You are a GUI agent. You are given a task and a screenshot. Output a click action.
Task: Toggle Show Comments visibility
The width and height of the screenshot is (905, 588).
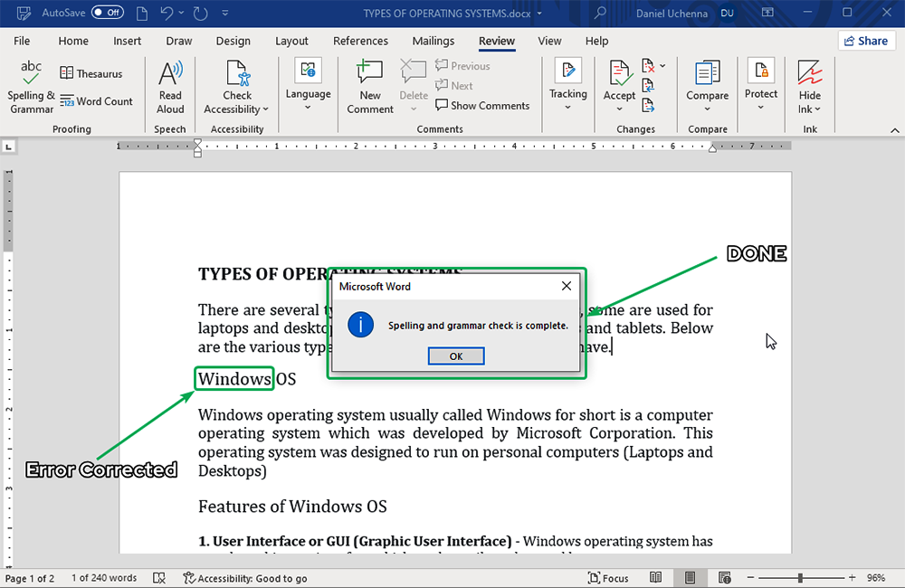point(482,105)
